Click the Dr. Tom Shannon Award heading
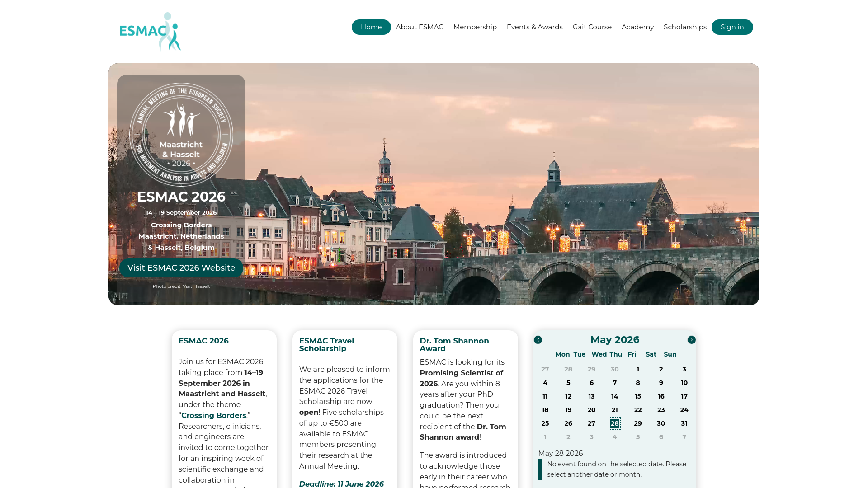 pos(454,345)
